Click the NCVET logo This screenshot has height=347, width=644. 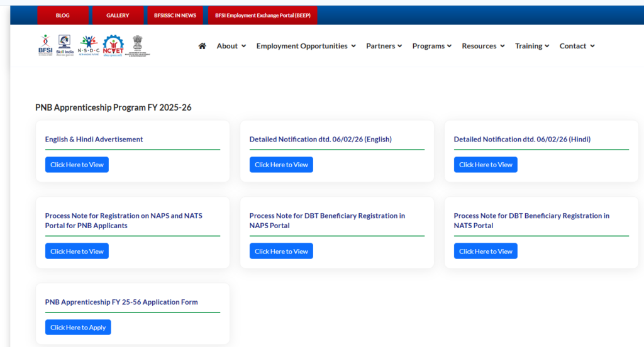(x=114, y=45)
